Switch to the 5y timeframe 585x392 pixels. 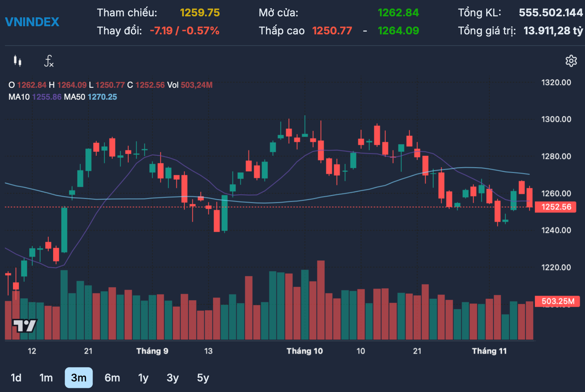pyautogui.click(x=203, y=378)
